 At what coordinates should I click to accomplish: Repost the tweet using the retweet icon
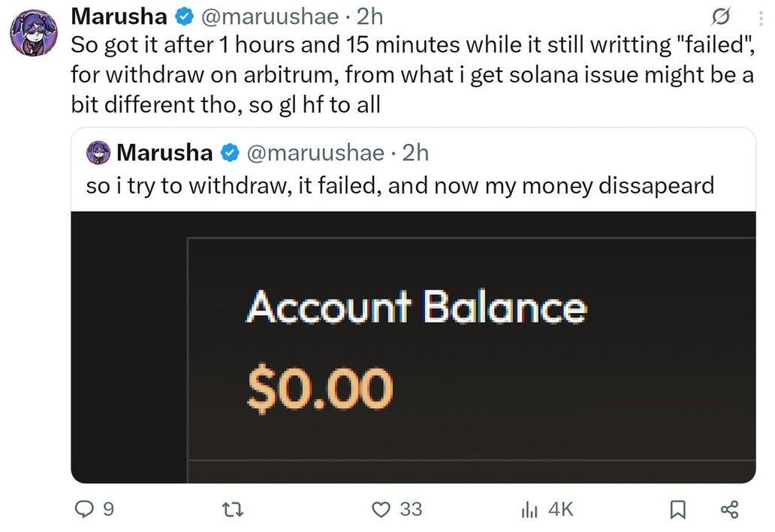click(232, 509)
